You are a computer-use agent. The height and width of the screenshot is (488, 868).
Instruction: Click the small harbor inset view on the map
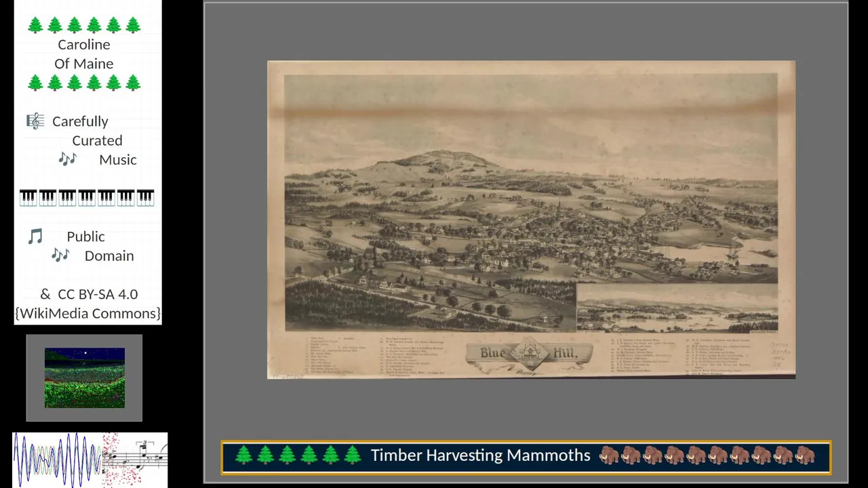[x=677, y=308]
